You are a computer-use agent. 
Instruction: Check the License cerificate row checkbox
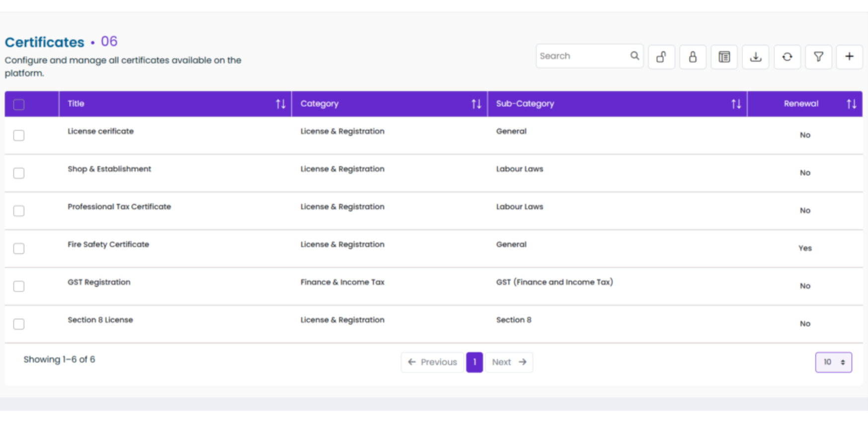point(19,135)
